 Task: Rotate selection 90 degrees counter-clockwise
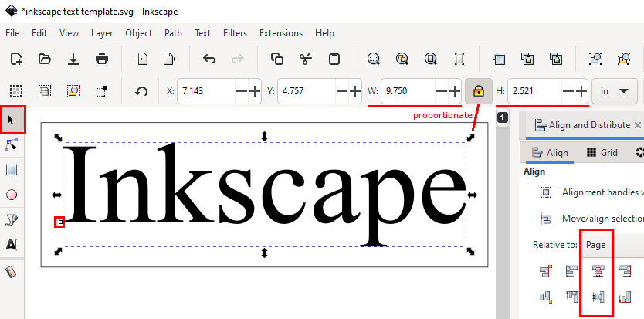(x=141, y=91)
